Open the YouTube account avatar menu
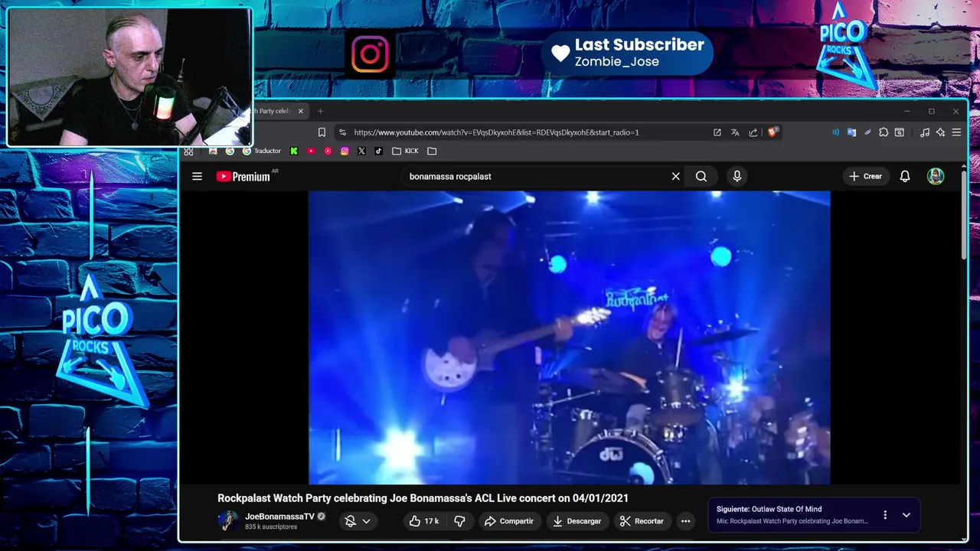Viewport: 980px width, 551px height. tap(936, 176)
